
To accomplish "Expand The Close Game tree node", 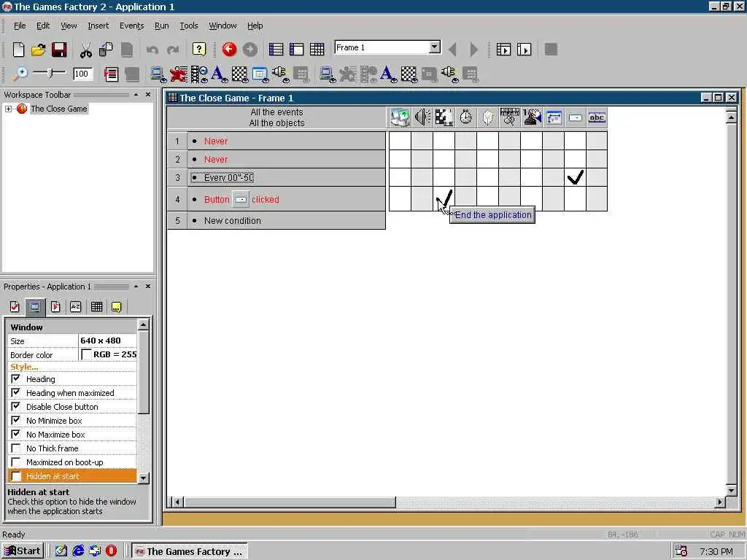I will click(8, 109).
